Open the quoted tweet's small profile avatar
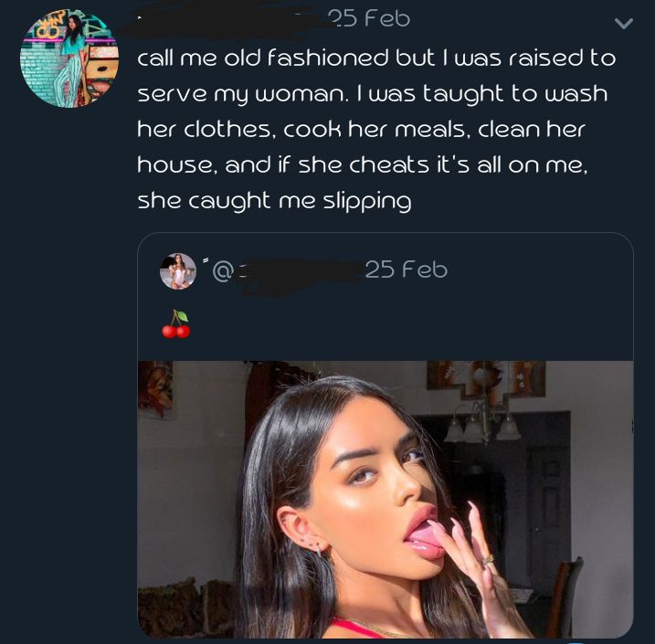 coord(178,271)
